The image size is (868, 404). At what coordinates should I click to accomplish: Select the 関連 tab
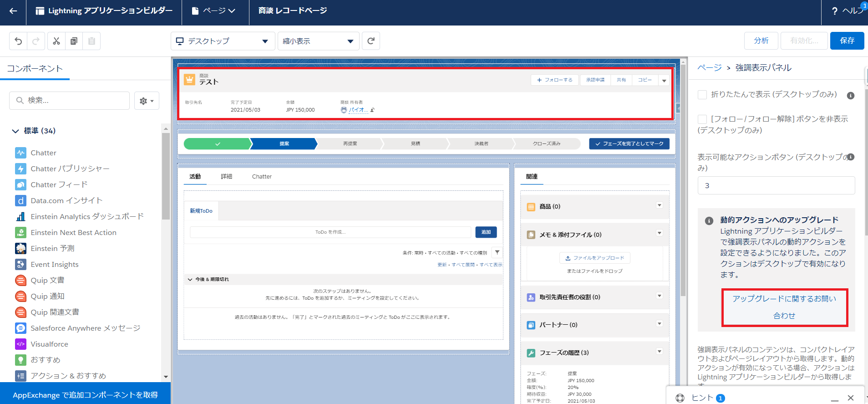click(x=532, y=177)
